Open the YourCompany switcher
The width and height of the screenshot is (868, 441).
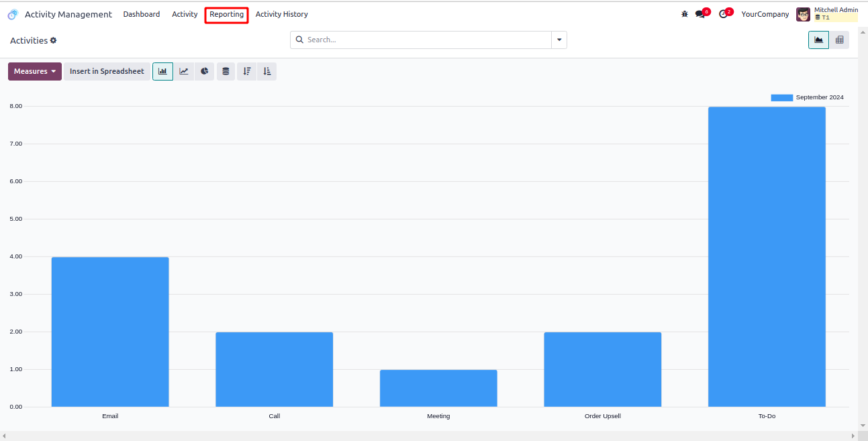click(765, 14)
